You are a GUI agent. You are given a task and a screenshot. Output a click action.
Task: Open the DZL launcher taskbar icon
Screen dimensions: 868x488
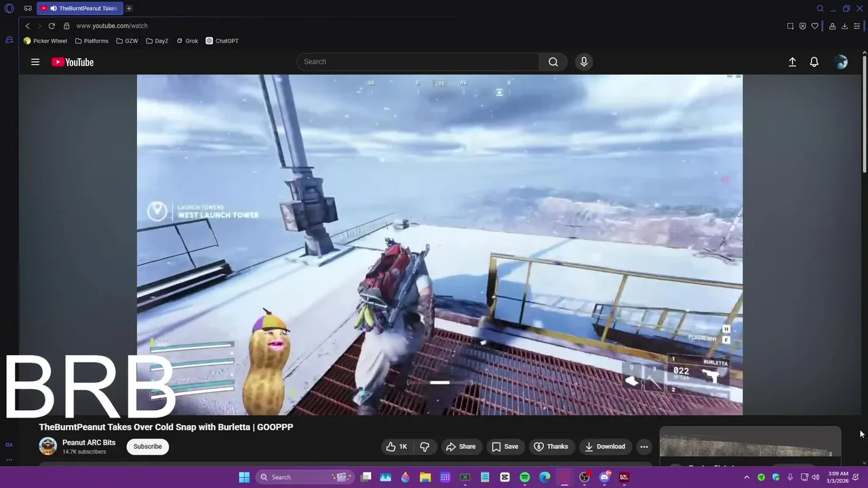(624, 477)
